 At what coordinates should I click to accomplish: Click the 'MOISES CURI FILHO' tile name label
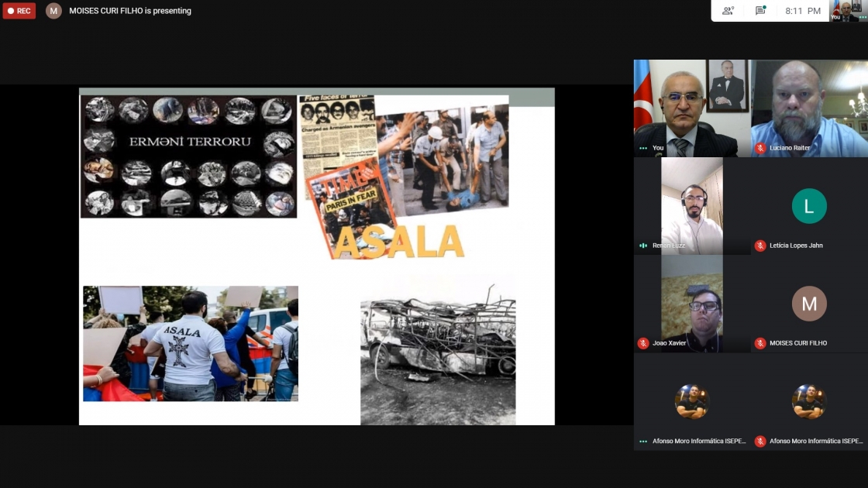(x=798, y=343)
